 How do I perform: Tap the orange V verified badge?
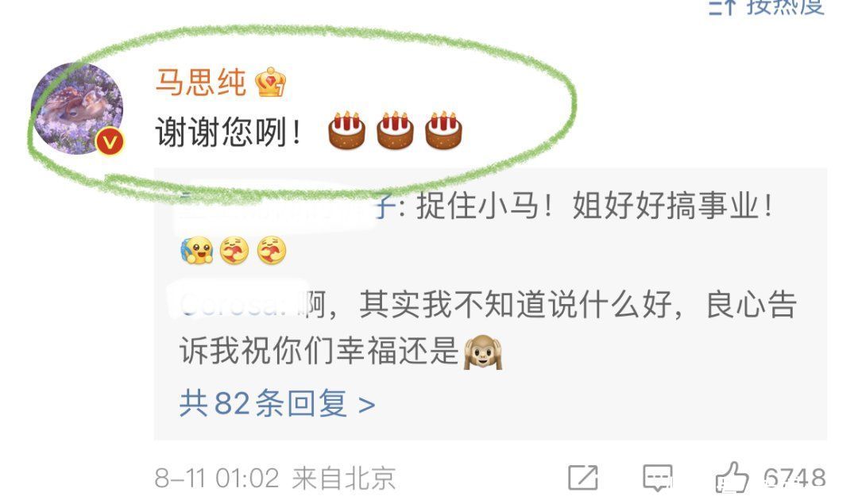(x=110, y=142)
